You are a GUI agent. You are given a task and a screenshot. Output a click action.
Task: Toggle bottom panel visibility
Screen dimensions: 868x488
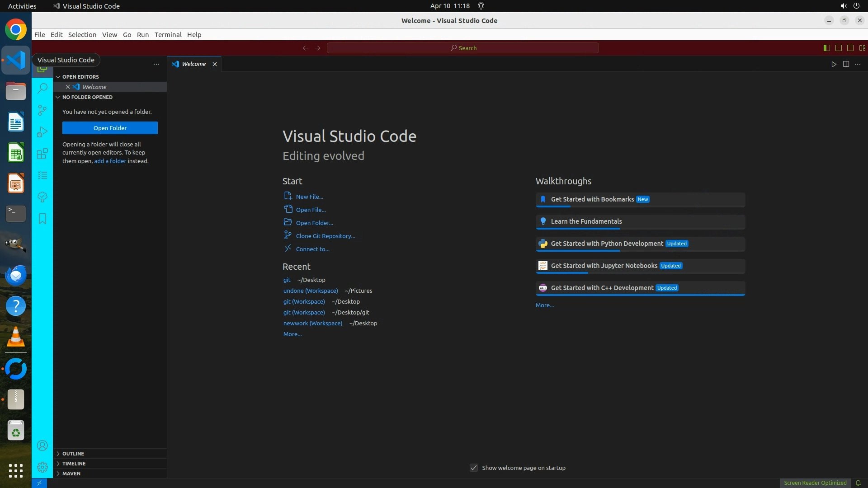pyautogui.click(x=838, y=48)
